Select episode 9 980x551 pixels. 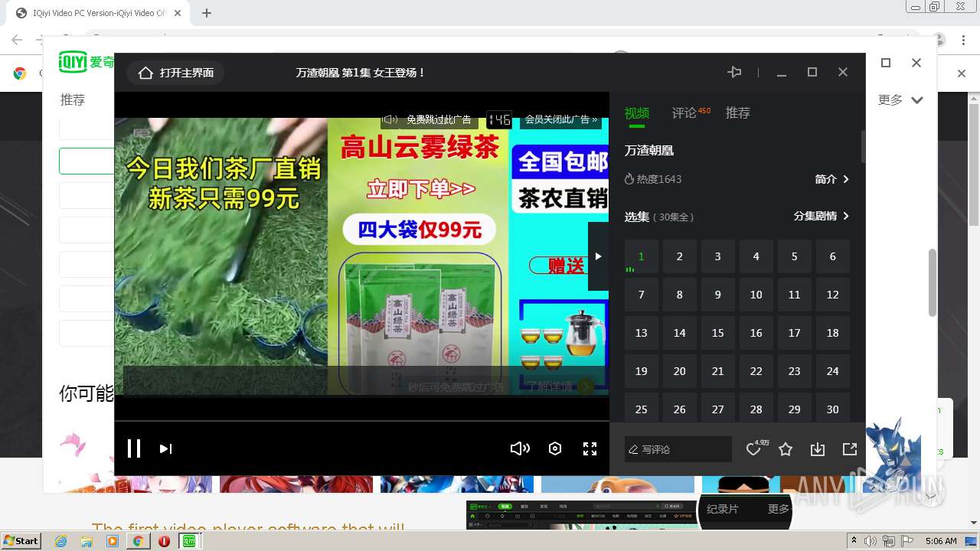click(718, 295)
